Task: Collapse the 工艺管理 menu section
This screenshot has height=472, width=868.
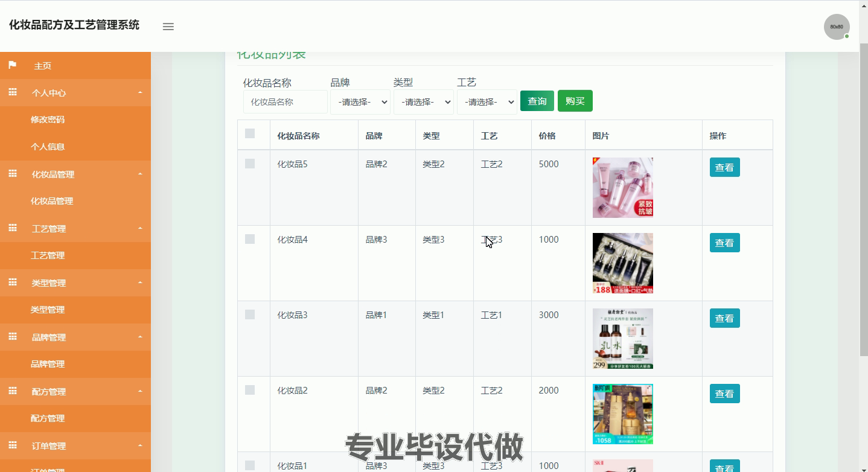Action: click(140, 229)
